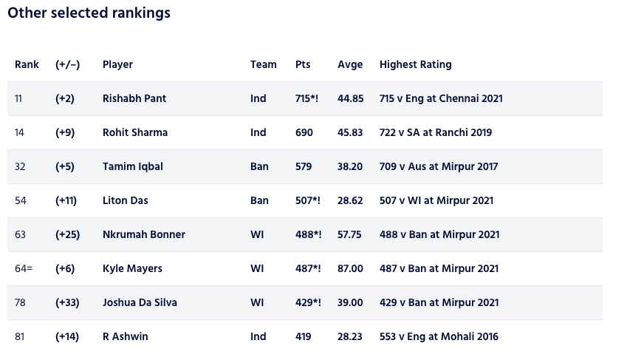Click the Highest Rating column header
Image resolution: width=644 pixels, height=363 pixels.
tap(415, 64)
